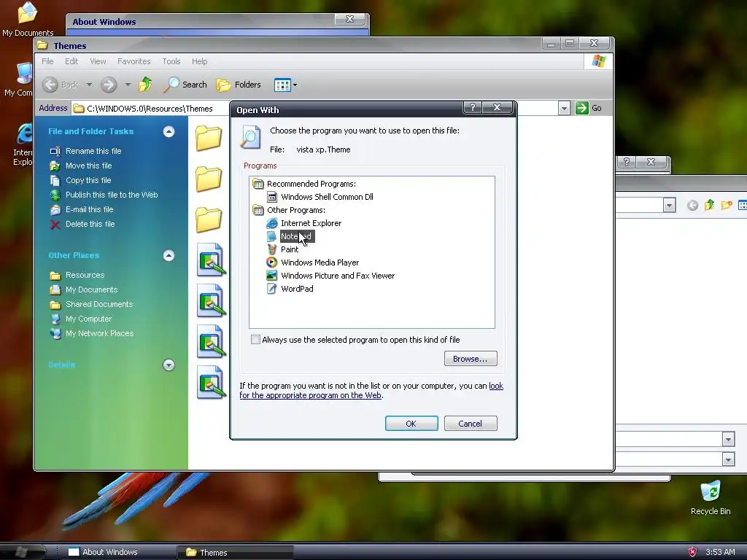
Task: Choose WordPad from the program list
Action: (297, 289)
